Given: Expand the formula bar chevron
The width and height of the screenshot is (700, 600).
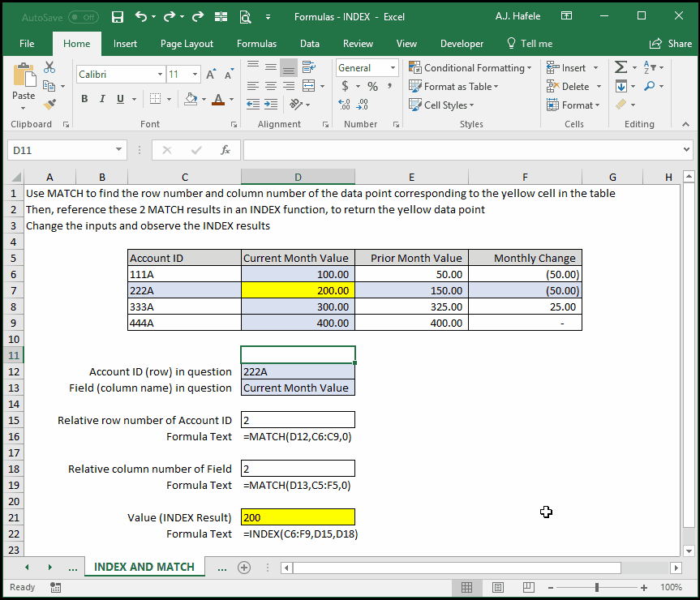Looking at the screenshot, I should point(686,150).
